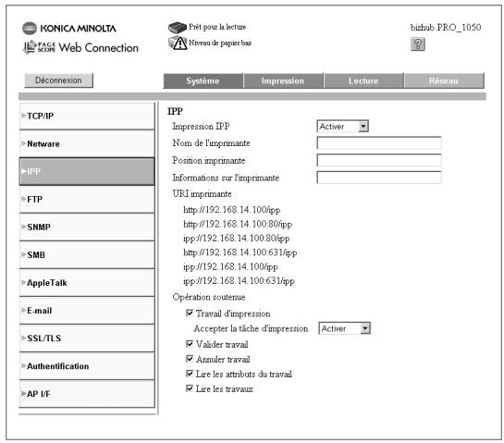Click the URI imprimante label
This screenshot has width=504, height=443.
click(202, 194)
